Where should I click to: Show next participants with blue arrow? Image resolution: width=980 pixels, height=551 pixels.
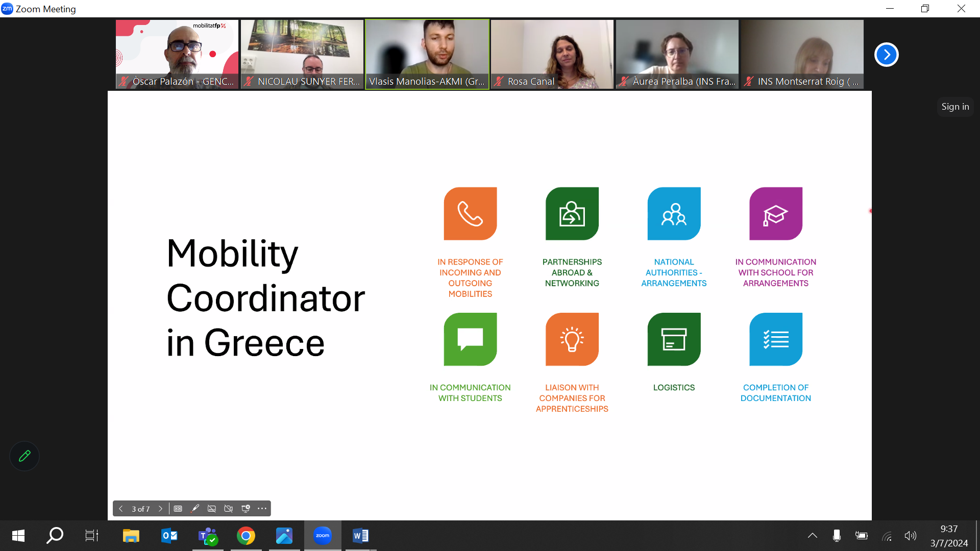coord(887,55)
